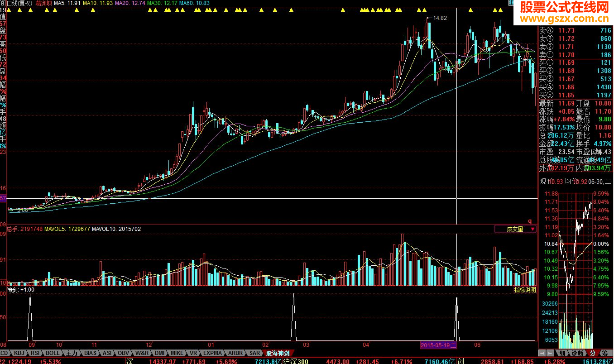
Task: Open the OBV indicator tab
Action: (x=123, y=353)
